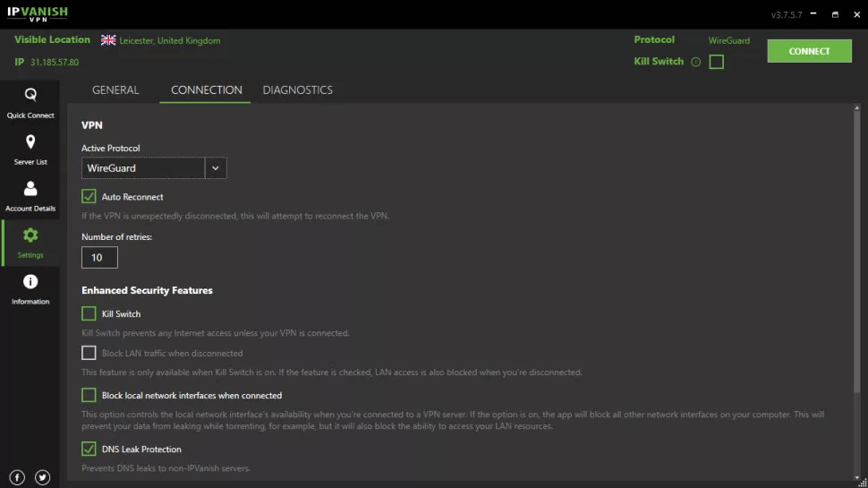Select the Connection tab
The image size is (868, 488).
coord(206,90)
